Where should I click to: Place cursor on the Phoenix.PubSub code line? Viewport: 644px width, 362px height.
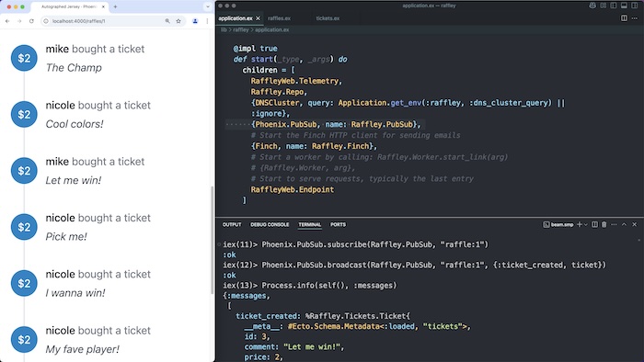point(336,124)
